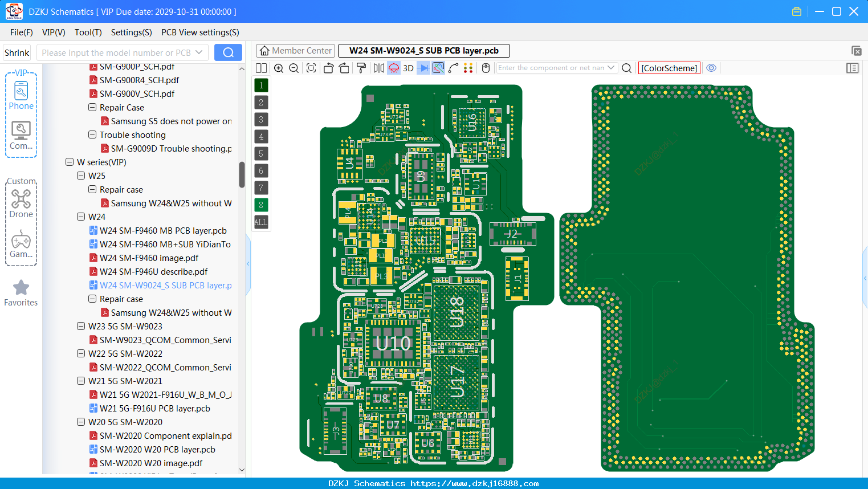The width and height of the screenshot is (868, 489).
Task: Collapse the W21 5G SM-W2021 node
Action: [x=81, y=381]
